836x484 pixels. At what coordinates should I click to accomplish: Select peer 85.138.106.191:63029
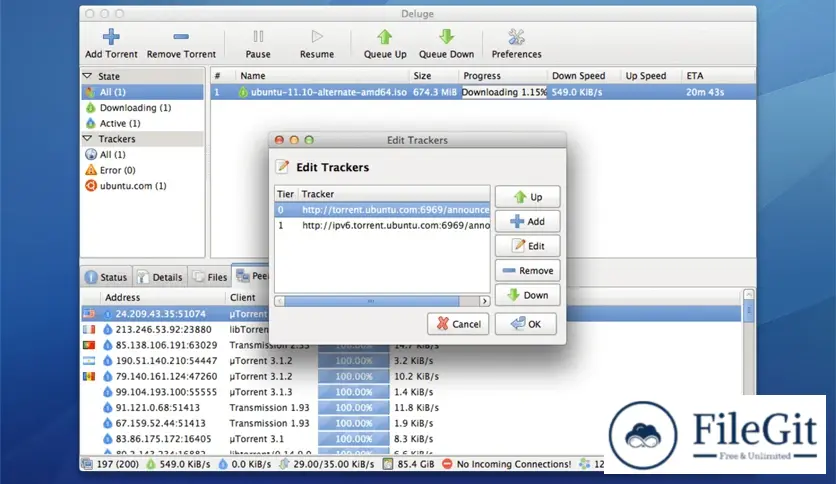pos(166,345)
